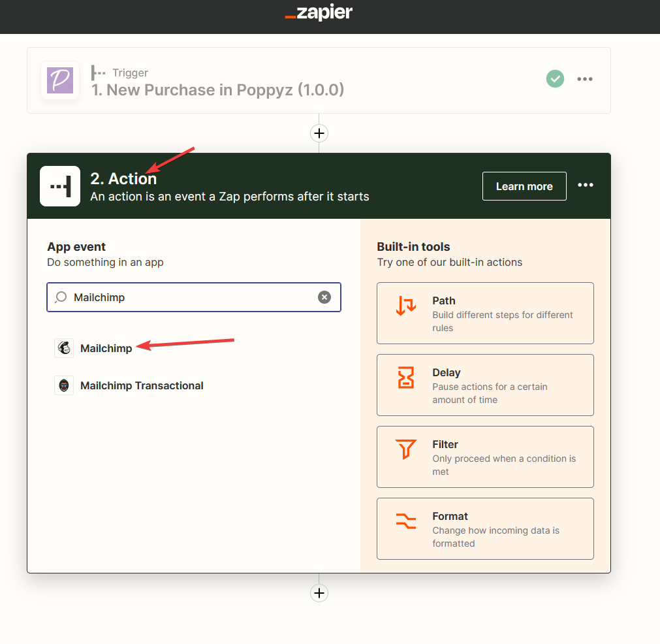The width and height of the screenshot is (660, 644).
Task: Choose the Delay hourglass tool
Action: click(x=485, y=385)
